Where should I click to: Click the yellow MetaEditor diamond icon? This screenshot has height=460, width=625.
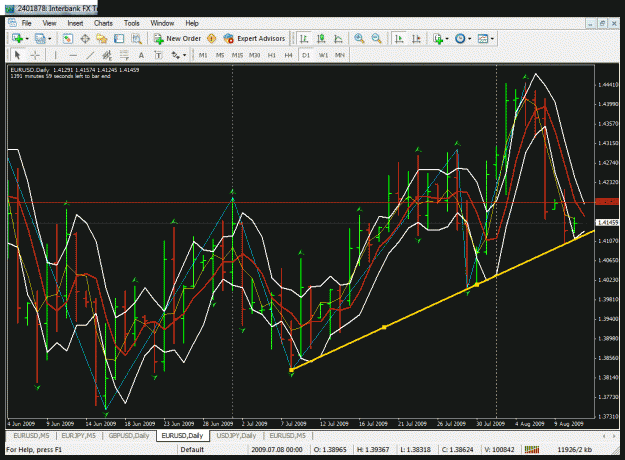[x=212, y=39]
